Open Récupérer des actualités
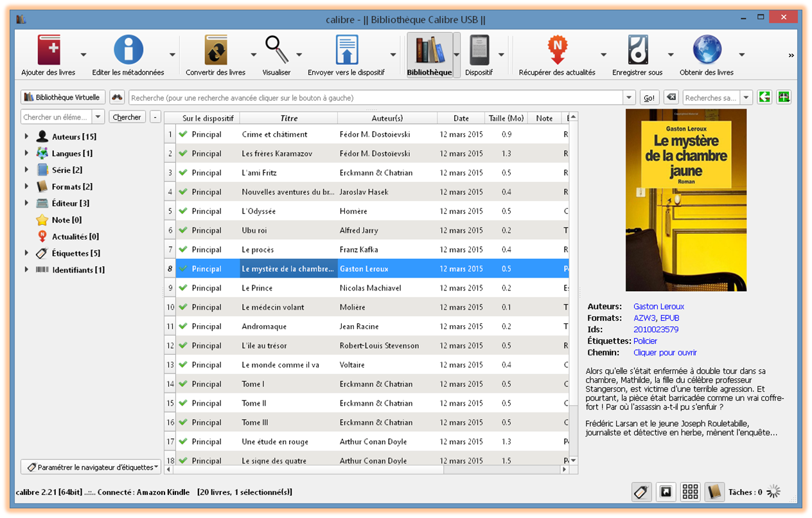This screenshot has height=518, width=812. click(557, 50)
